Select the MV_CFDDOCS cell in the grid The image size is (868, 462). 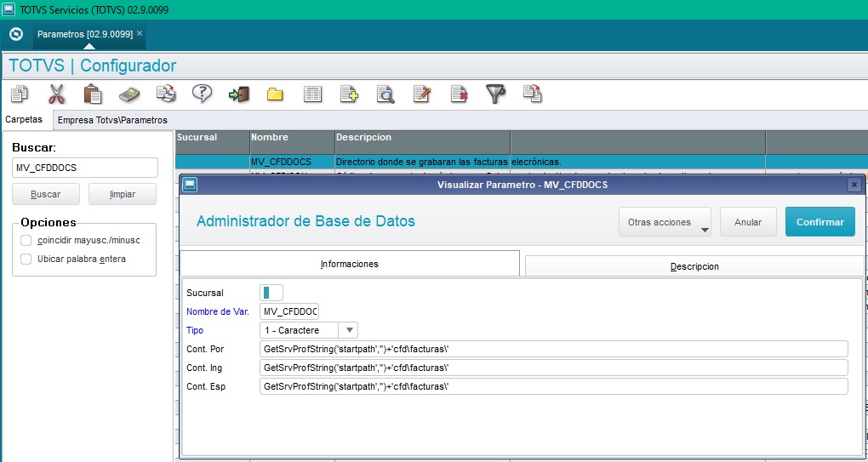(292, 163)
